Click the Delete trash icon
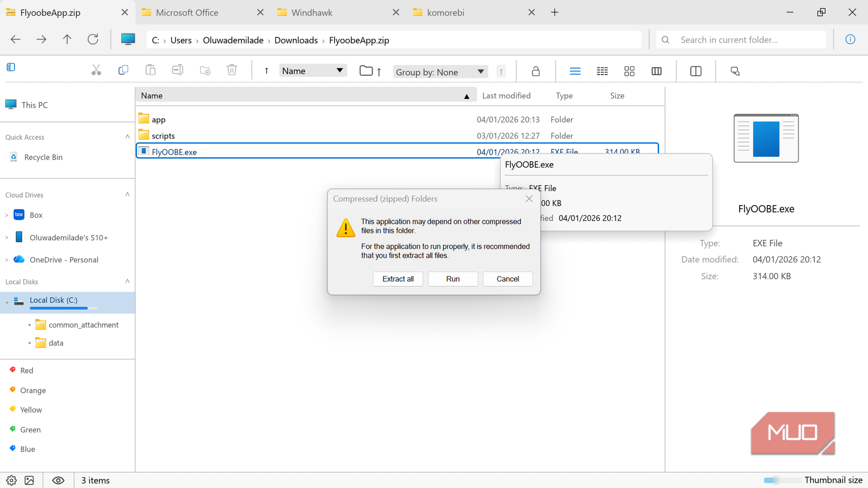 232,70
